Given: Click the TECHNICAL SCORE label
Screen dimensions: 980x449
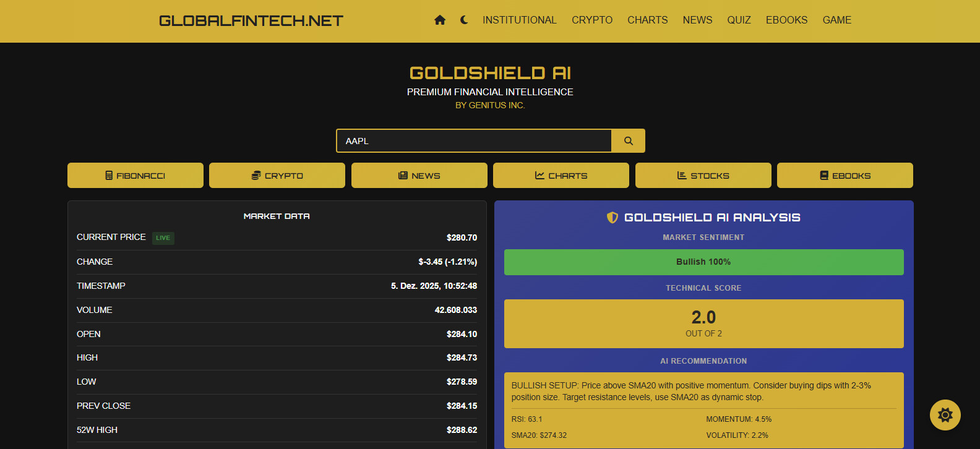Looking at the screenshot, I should tap(703, 288).
